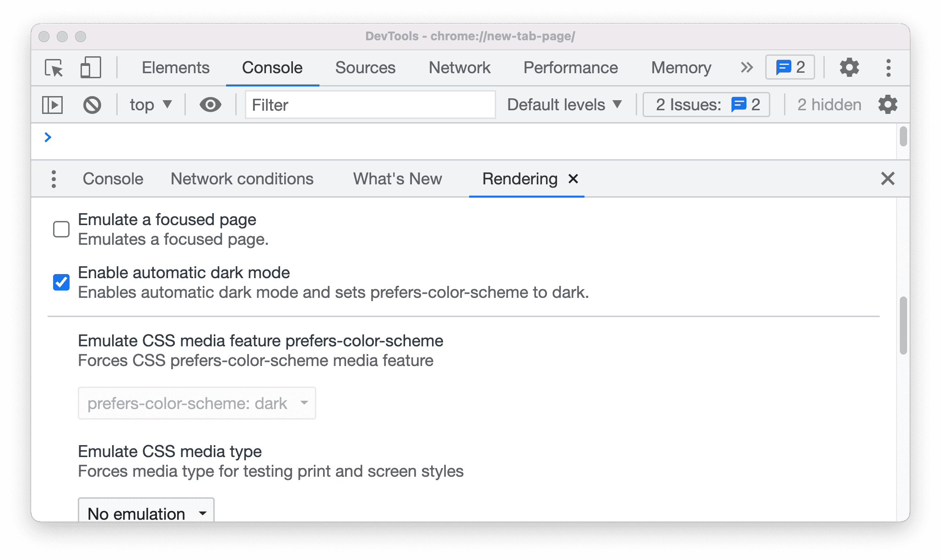Click the inspect element cursor icon
This screenshot has height=560, width=941.
(x=56, y=67)
